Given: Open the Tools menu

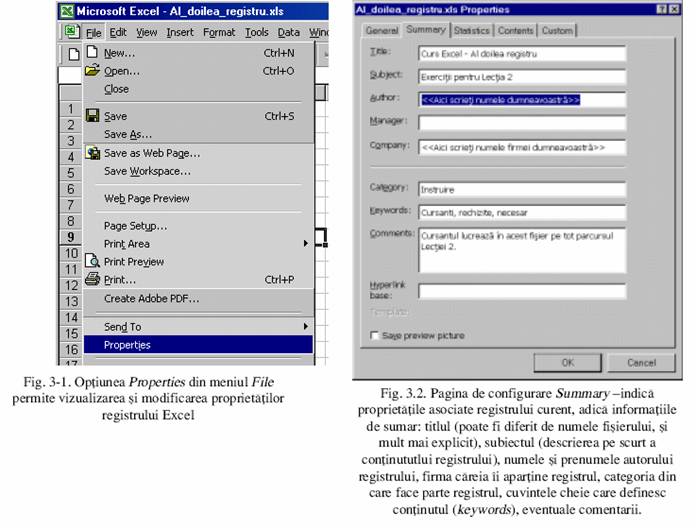Looking at the screenshot, I should (x=257, y=32).
